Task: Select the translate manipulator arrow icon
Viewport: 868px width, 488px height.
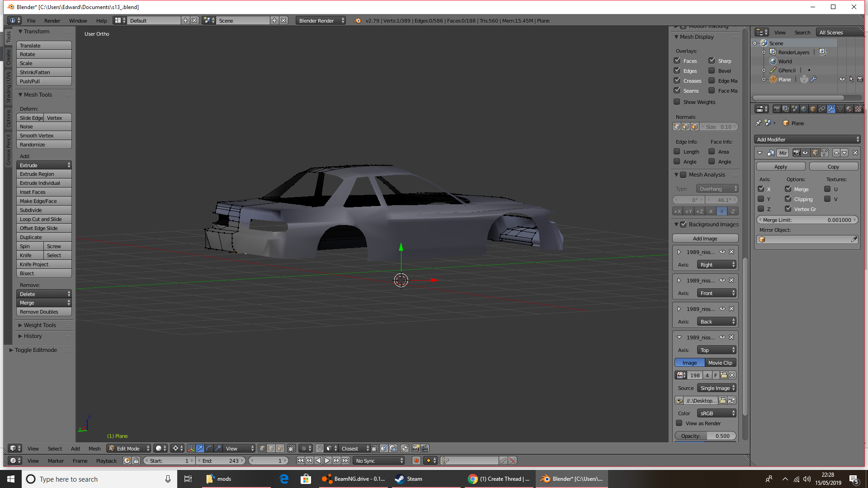Action: [x=200, y=448]
